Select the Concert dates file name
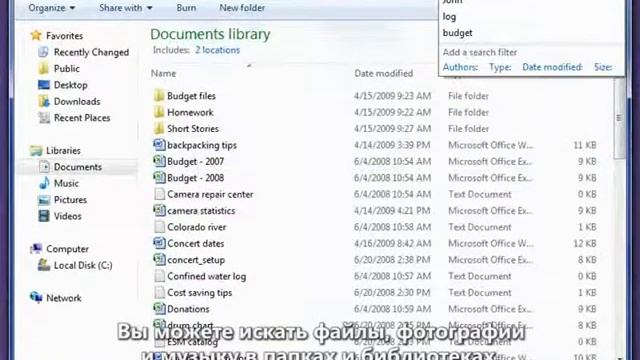 [196, 244]
